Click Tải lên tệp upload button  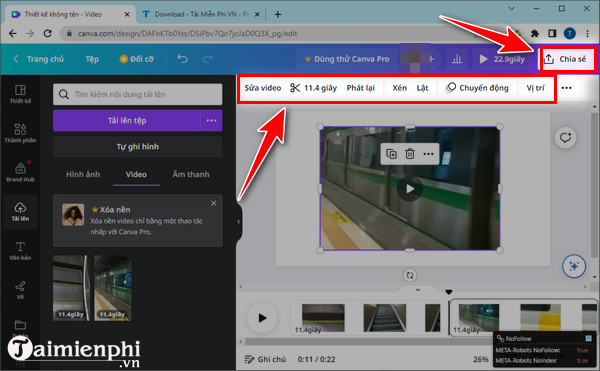pyautogui.click(x=127, y=120)
